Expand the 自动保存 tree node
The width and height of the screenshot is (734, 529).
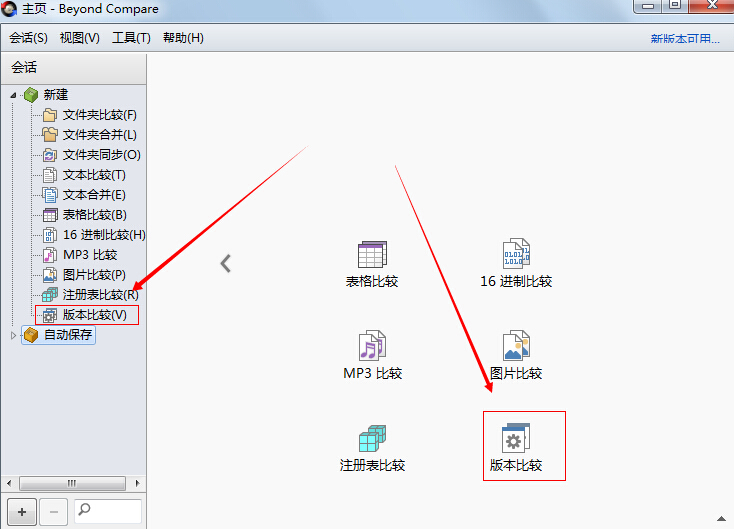tap(13, 335)
